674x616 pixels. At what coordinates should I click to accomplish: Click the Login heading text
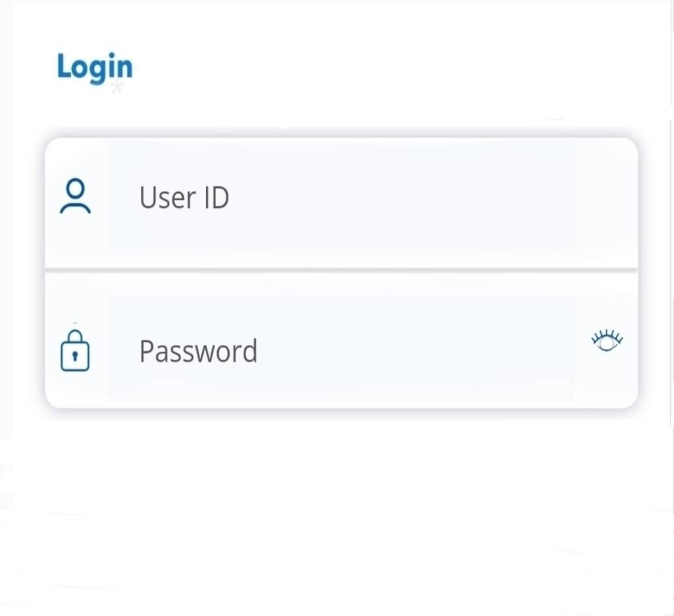pyautogui.click(x=95, y=68)
